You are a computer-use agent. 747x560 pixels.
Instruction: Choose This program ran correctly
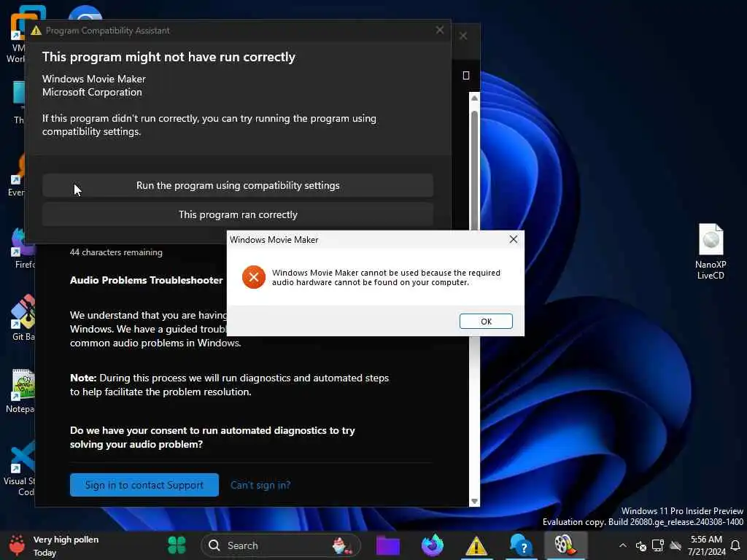click(238, 214)
